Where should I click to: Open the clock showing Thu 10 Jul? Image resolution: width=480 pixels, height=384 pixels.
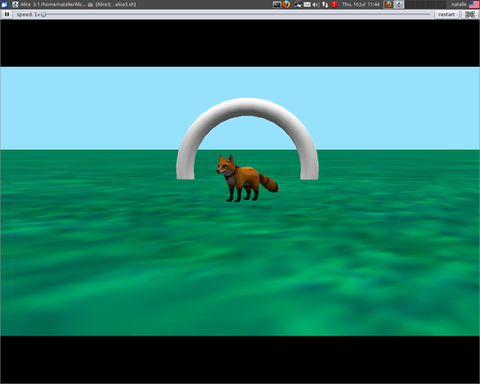(x=361, y=4)
